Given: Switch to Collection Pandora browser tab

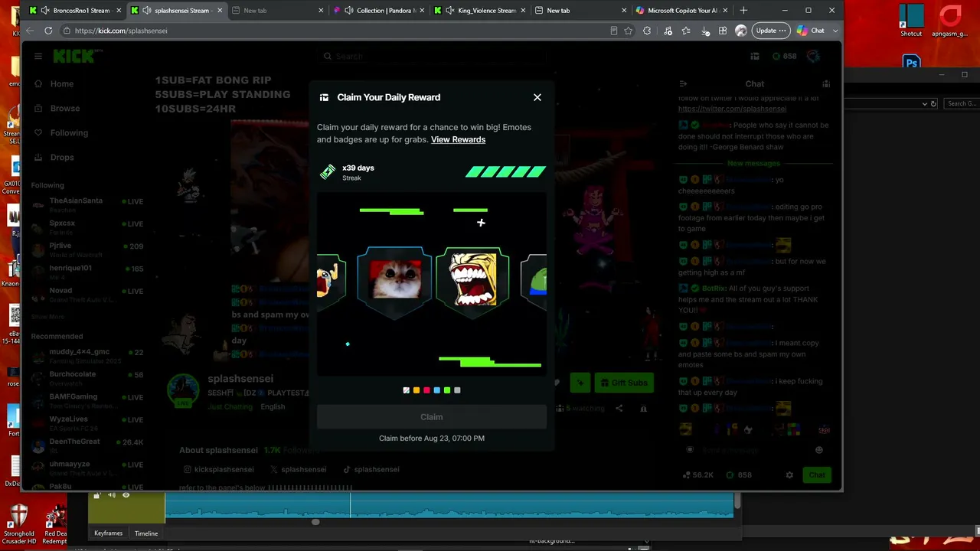Looking at the screenshot, I should [x=380, y=10].
